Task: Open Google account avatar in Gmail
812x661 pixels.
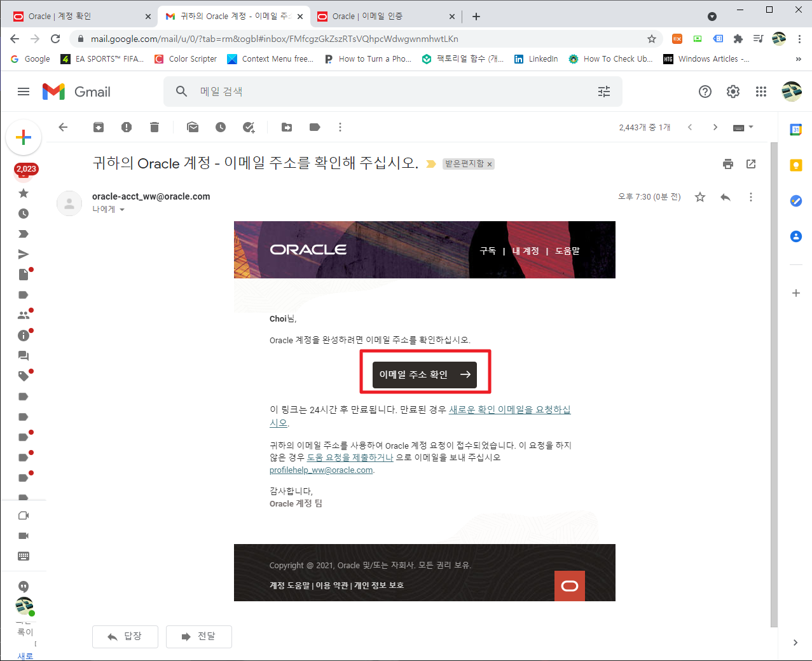Action: click(792, 92)
